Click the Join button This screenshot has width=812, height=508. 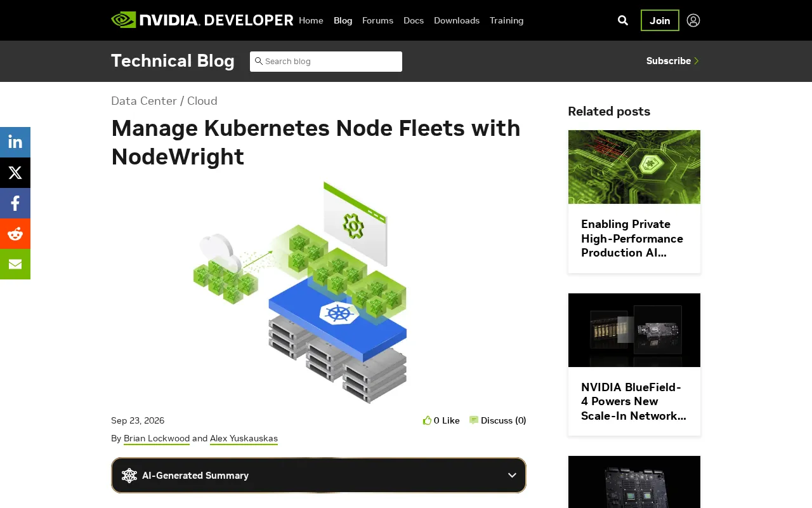(x=660, y=20)
